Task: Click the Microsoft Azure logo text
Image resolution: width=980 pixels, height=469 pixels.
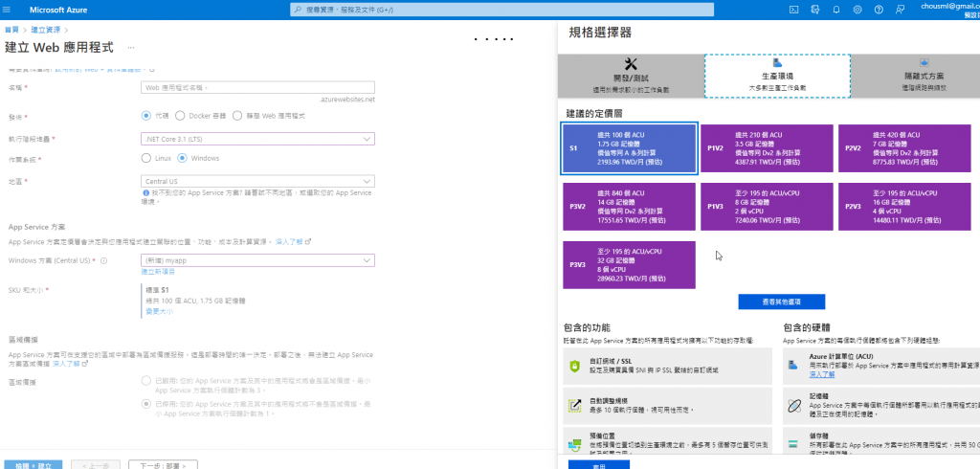Action: coord(58,10)
